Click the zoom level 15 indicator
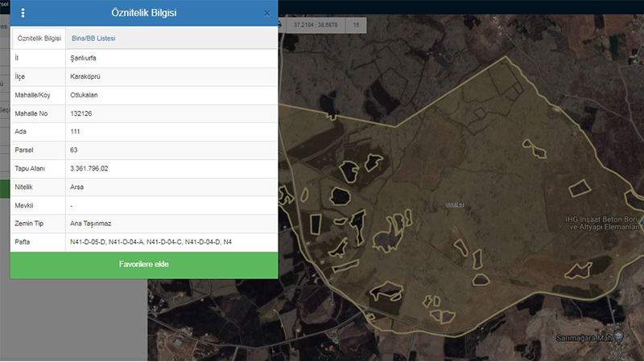The width and height of the screenshot is (644, 362). tap(357, 26)
